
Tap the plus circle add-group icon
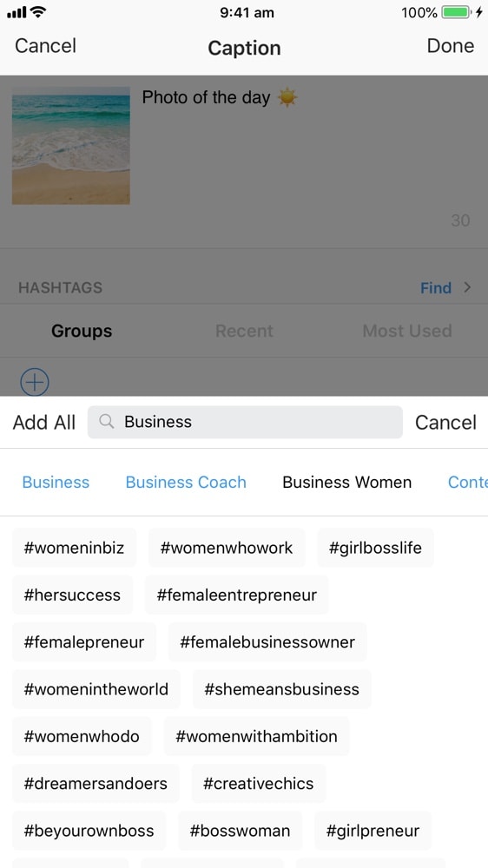pyautogui.click(x=35, y=382)
